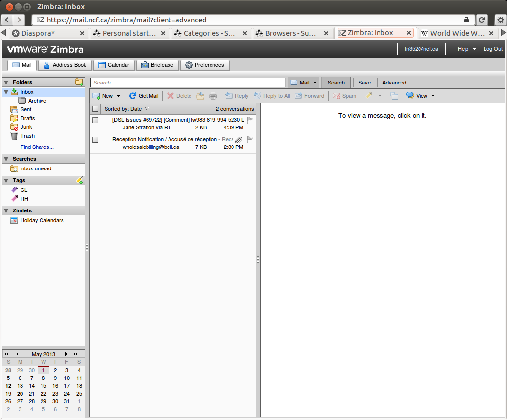Screen dimensions: 507x420
Task: Open the New dropdown arrow
Action: pos(118,96)
